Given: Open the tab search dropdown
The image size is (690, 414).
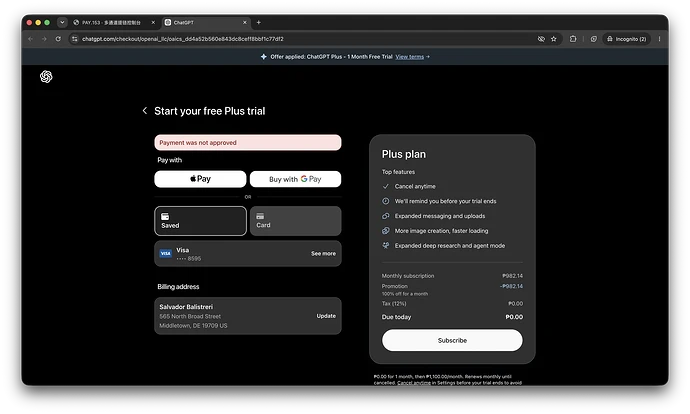Looking at the screenshot, I should pos(62,22).
